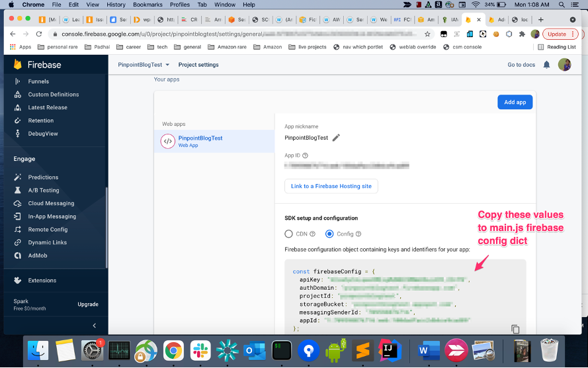This screenshot has height=368, width=588.
Task: Open help icon next to Config
Action: 358,234
